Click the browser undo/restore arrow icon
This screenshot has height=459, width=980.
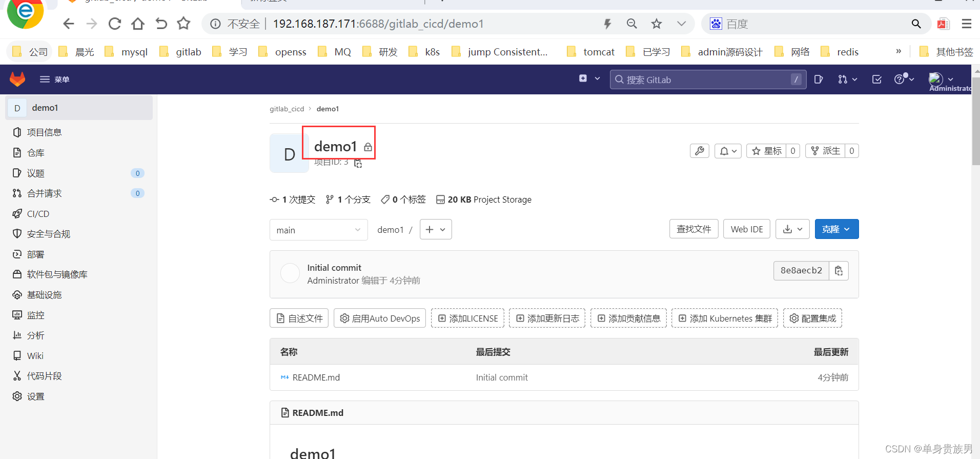pos(161,24)
